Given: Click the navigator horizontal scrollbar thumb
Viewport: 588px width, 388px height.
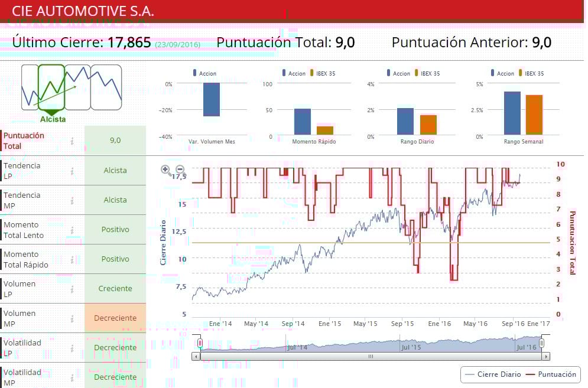Looking at the screenshot, I should (371, 357).
